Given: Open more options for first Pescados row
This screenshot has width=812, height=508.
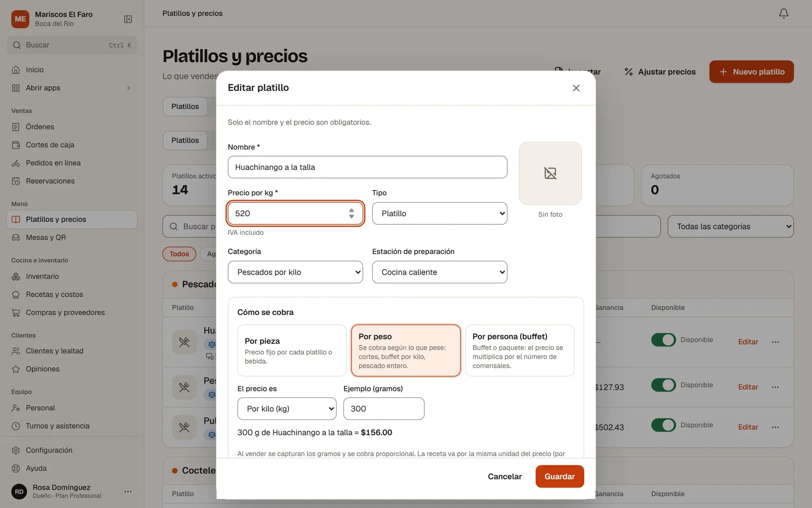Looking at the screenshot, I should [775, 342].
